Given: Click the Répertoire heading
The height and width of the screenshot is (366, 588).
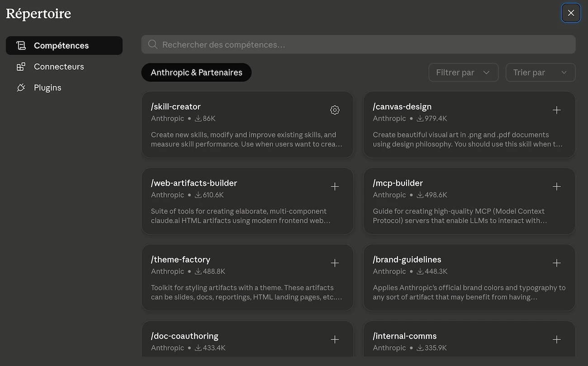Looking at the screenshot, I should coord(38,14).
